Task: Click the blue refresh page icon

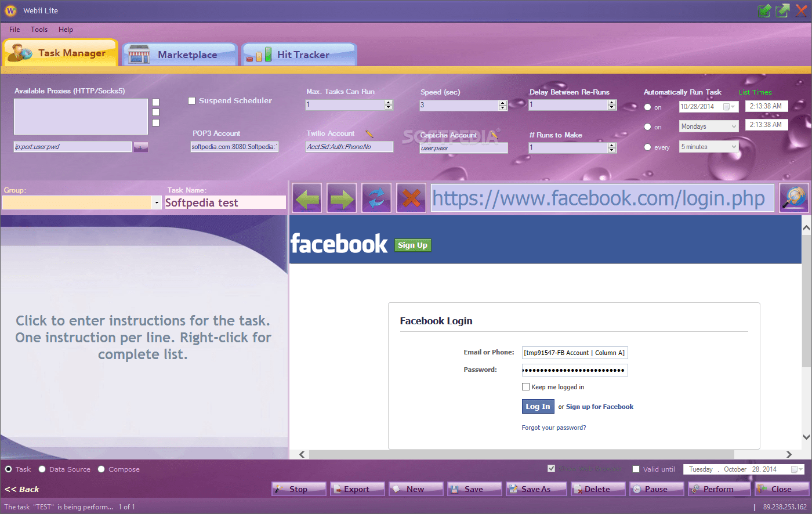Action: [x=376, y=198]
